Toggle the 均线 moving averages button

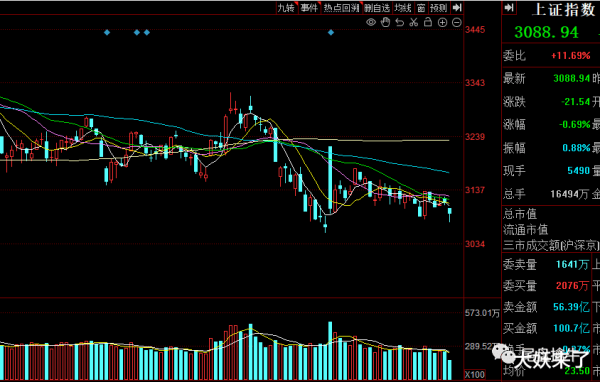(x=403, y=8)
